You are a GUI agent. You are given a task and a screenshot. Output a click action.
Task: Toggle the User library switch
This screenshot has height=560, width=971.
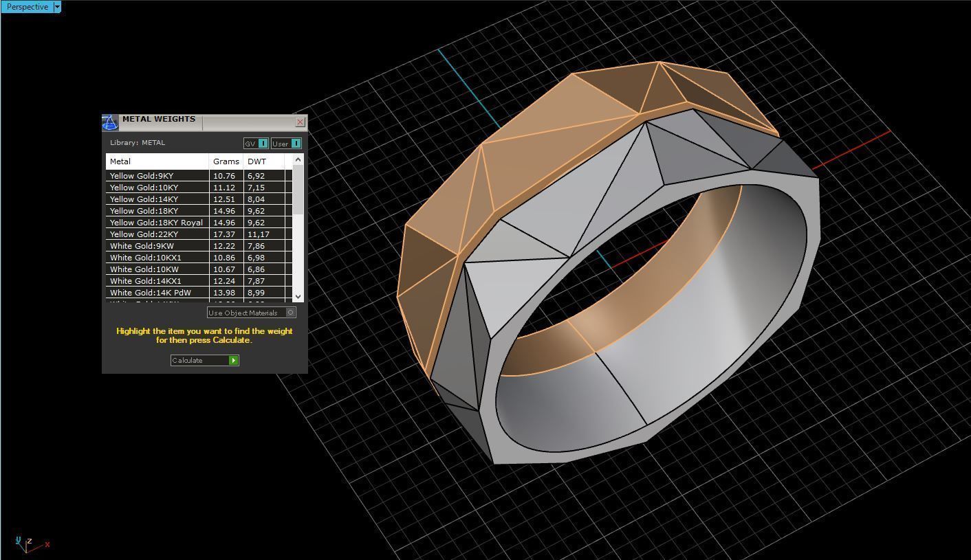tap(286, 144)
